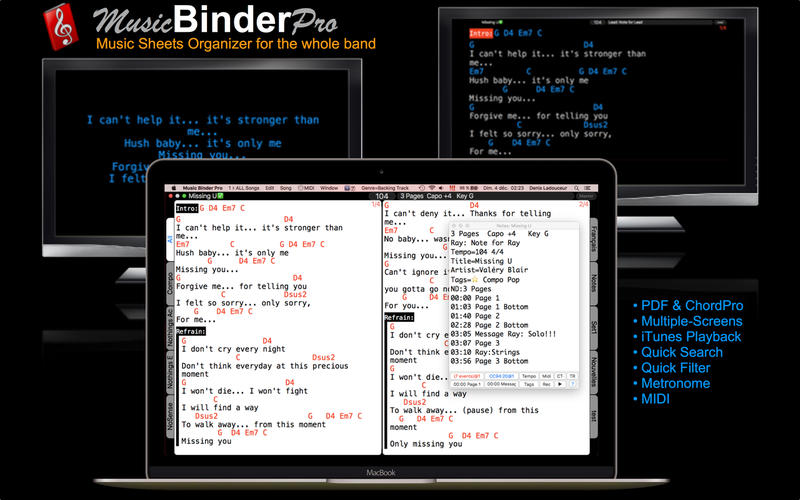Open help question mark in Notes window

[572, 384]
